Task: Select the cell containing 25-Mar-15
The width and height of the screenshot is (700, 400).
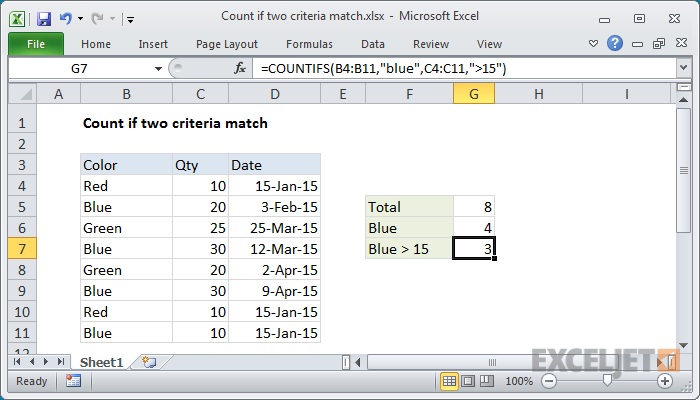Action: (x=275, y=228)
